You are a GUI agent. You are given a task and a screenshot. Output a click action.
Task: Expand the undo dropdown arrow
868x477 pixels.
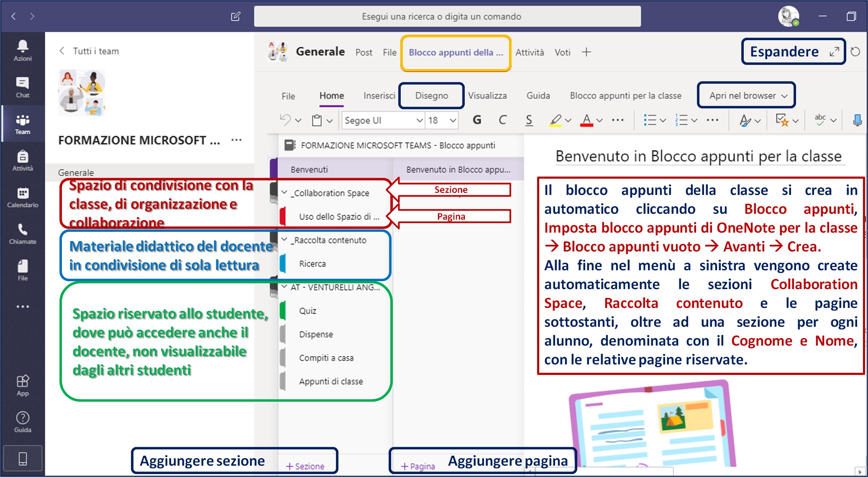click(298, 121)
